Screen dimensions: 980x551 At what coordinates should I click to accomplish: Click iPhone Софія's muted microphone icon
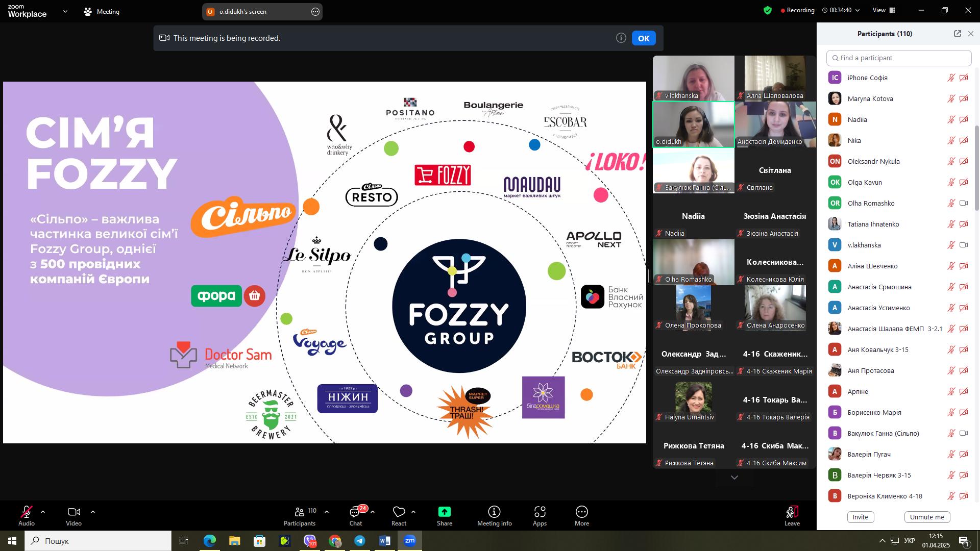[951, 78]
